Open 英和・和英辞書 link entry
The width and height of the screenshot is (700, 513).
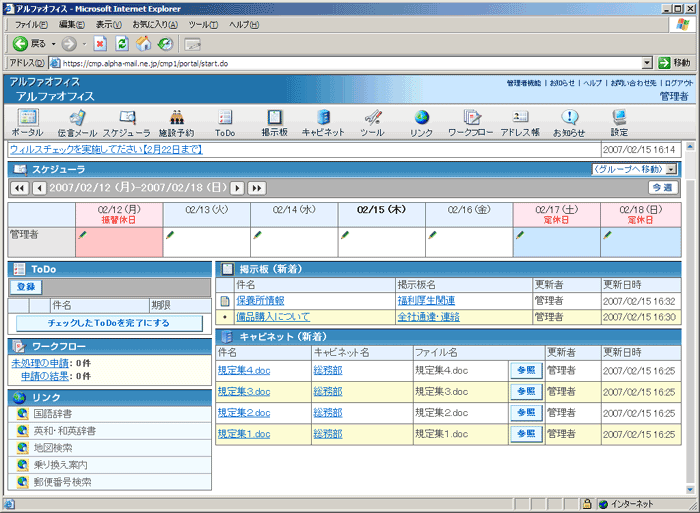coord(64,431)
